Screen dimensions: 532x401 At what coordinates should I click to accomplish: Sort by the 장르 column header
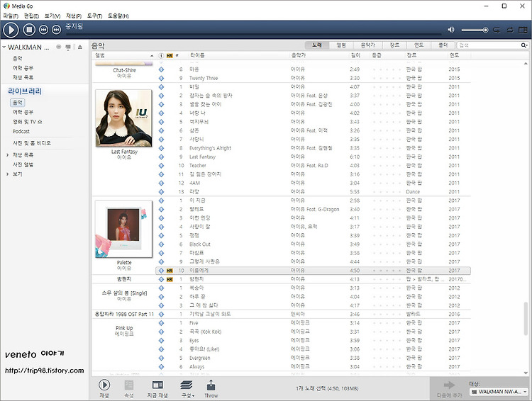tap(411, 55)
